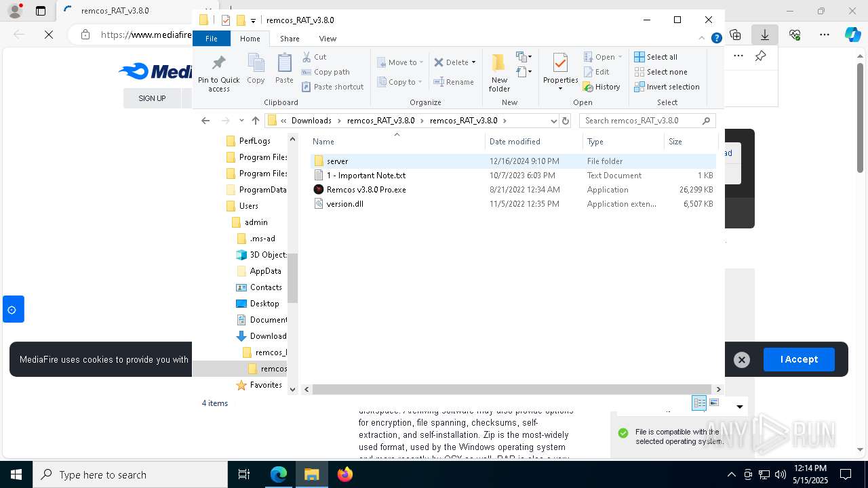
Task: Sort files by Type column
Action: pos(623,142)
